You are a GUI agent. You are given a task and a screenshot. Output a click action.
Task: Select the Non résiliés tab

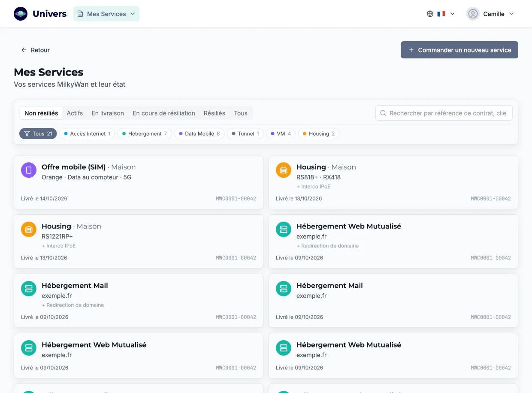pos(41,113)
